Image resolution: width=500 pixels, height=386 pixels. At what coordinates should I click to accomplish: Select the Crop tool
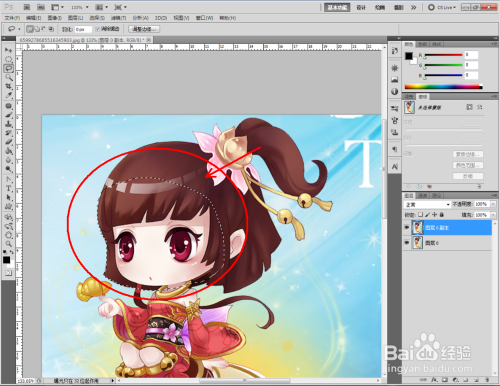8,86
